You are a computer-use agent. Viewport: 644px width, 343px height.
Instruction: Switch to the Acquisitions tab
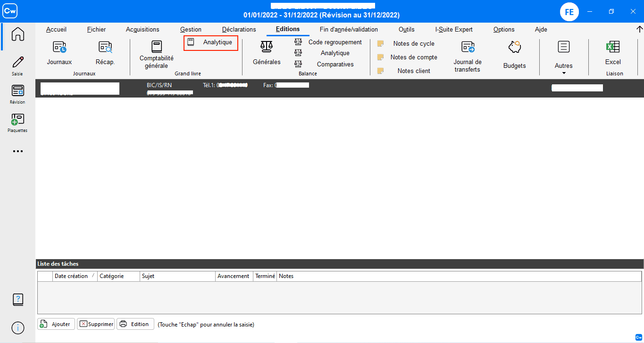142,29
